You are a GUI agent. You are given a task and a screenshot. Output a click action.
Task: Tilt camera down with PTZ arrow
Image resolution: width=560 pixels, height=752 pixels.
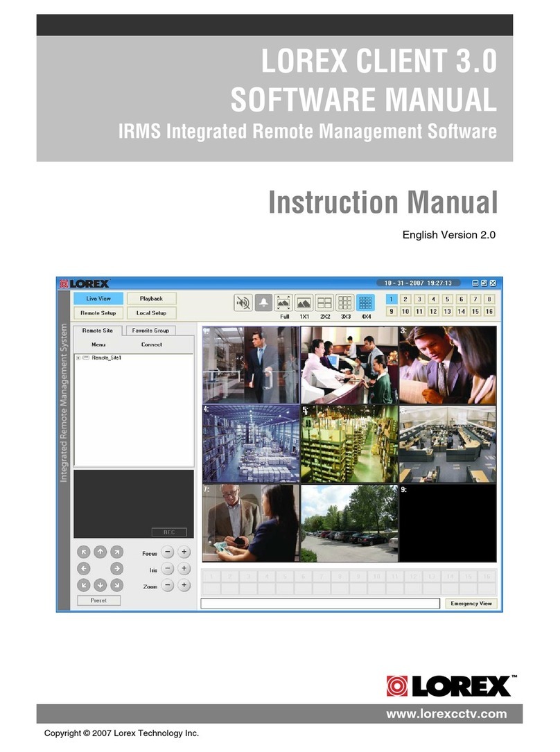[x=100, y=585]
